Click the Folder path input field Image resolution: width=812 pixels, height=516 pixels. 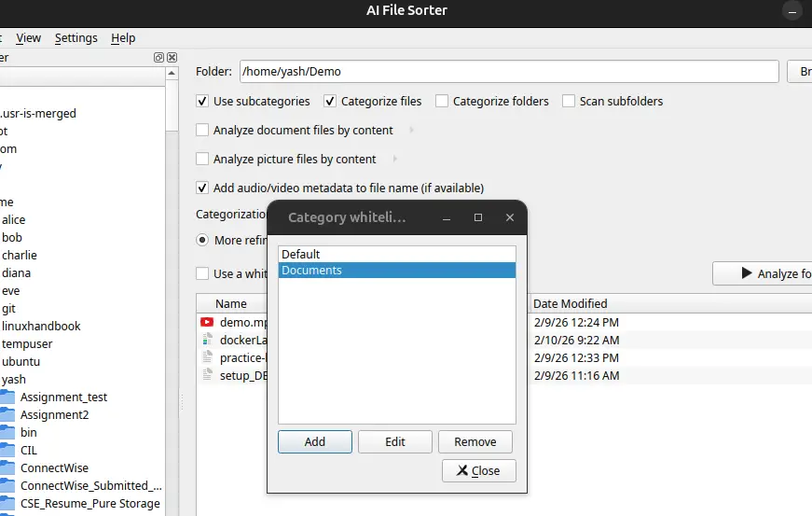[509, 72]
